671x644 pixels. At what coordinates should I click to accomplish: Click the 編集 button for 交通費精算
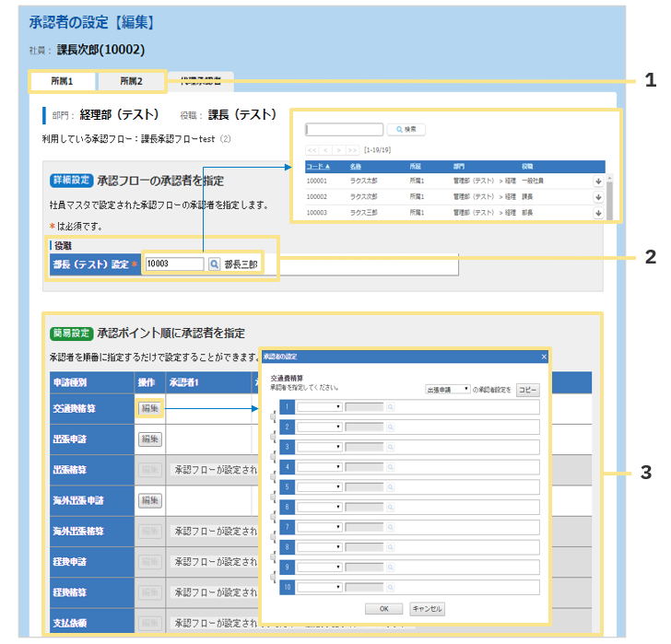click(x=149, y=408)
